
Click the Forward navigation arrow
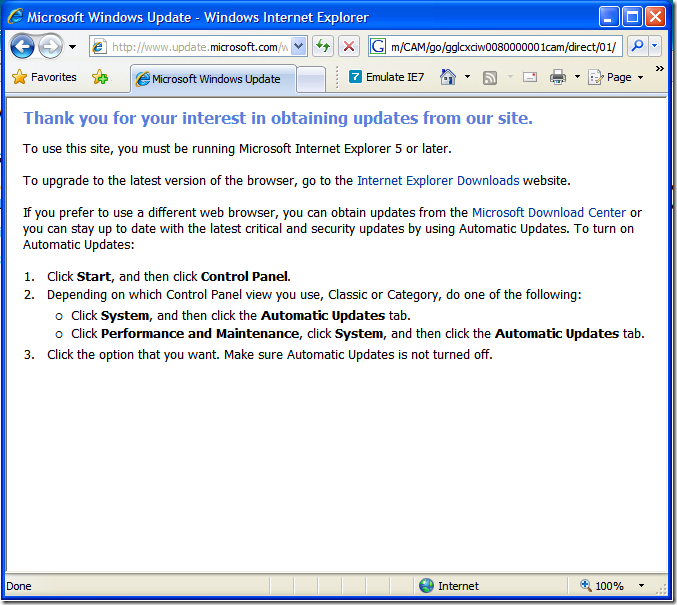coord(50,47)
